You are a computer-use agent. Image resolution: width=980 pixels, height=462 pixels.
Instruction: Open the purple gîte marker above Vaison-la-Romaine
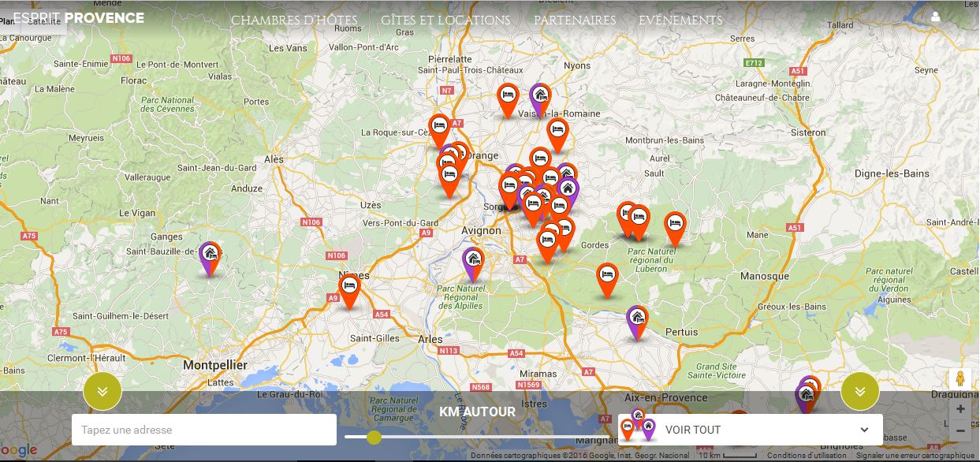(540, 100)
